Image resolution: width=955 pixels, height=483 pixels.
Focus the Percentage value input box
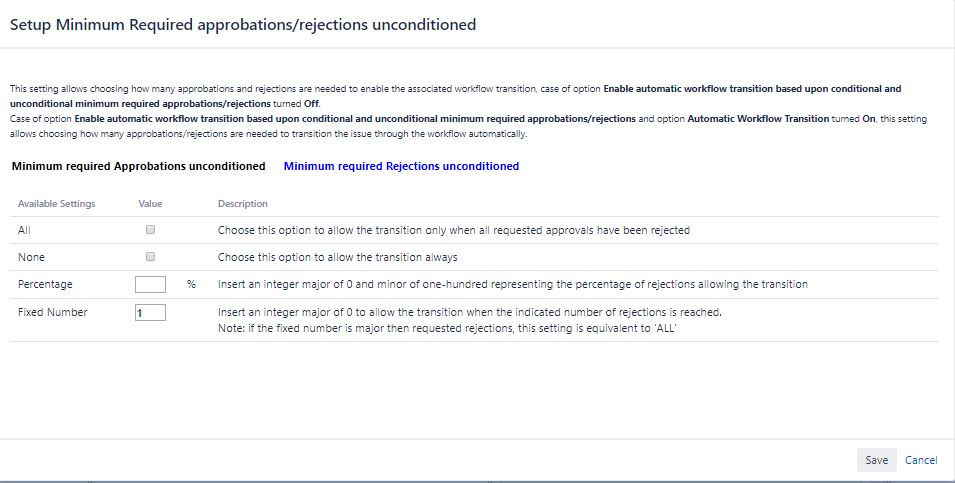pyautogui.click(x=150, y=284)
